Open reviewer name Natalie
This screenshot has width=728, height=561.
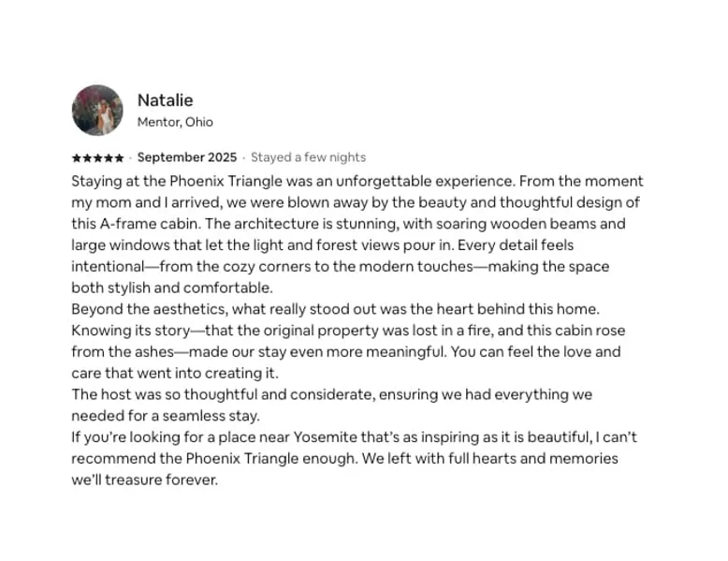pyautogui.click(x=165, y=100)
